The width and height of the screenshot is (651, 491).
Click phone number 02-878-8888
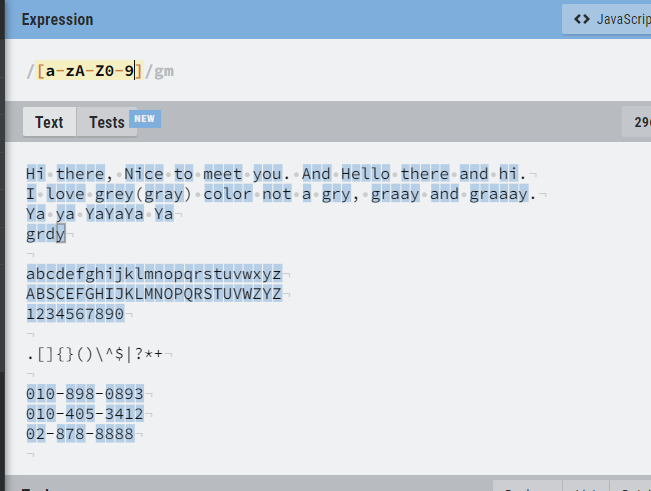tap(80, 434)
